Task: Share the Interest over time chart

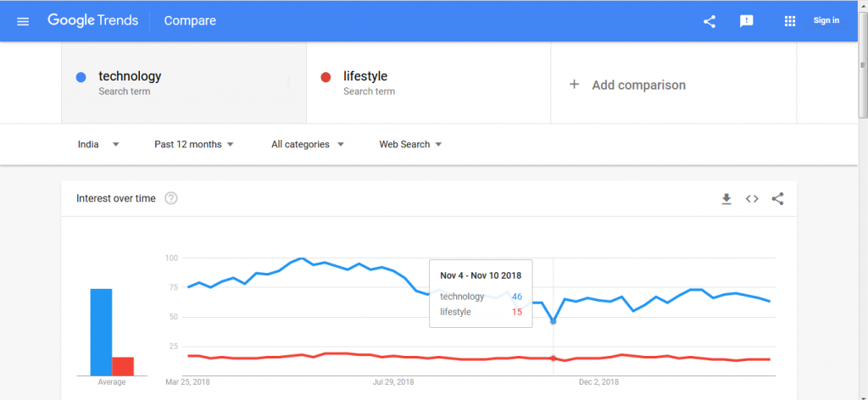Action: (778, 198)
